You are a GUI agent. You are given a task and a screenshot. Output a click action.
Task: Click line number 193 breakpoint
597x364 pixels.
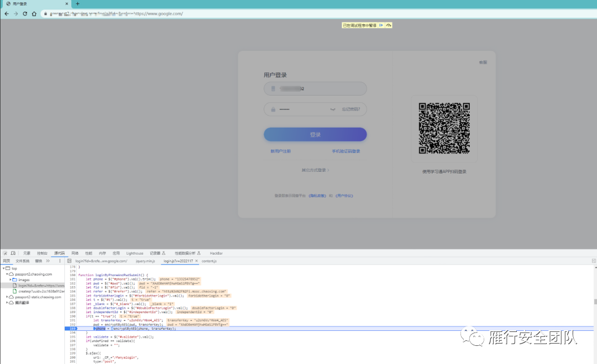(72, 328)
